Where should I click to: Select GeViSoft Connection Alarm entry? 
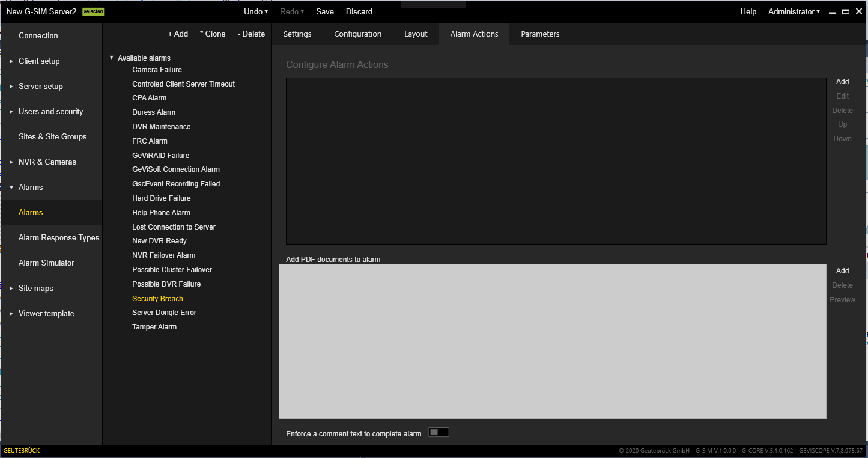[176, 169]
